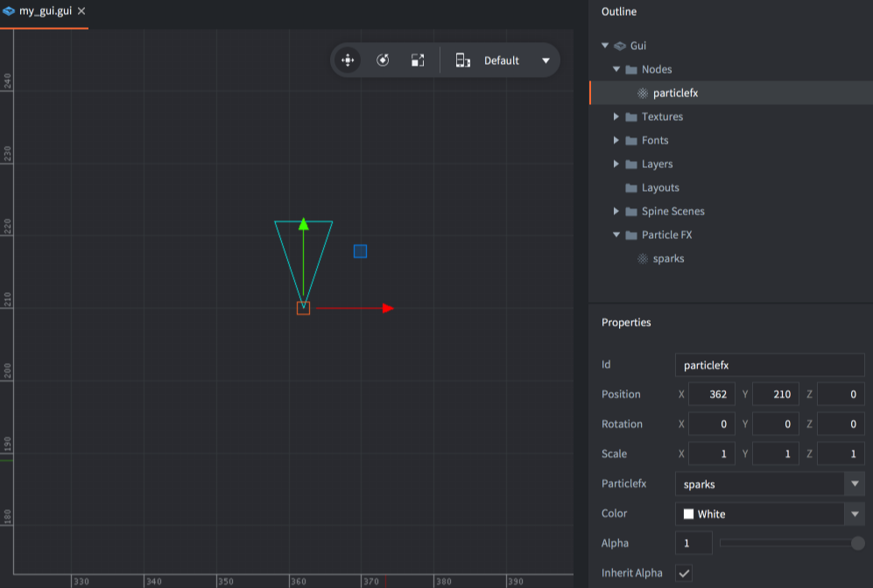Click the sparks particle icon under Particle FX
The image size is (873, 588).
point(642,258)
